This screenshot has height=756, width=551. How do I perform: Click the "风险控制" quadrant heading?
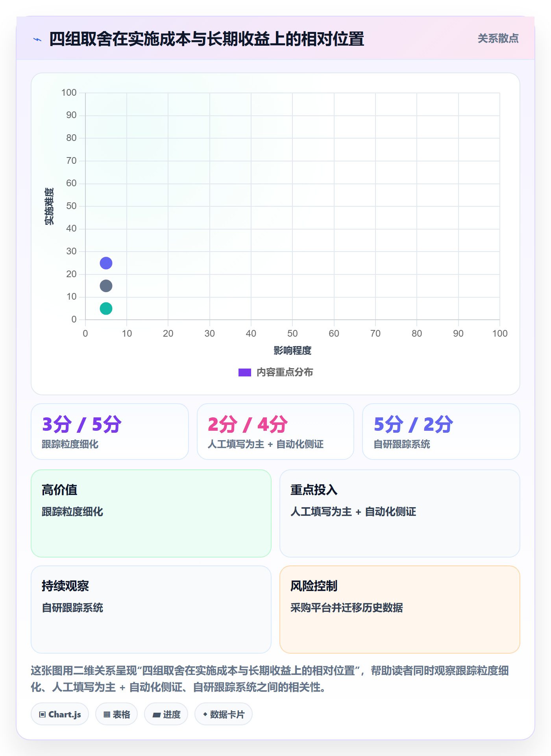(x=314, y=586)
